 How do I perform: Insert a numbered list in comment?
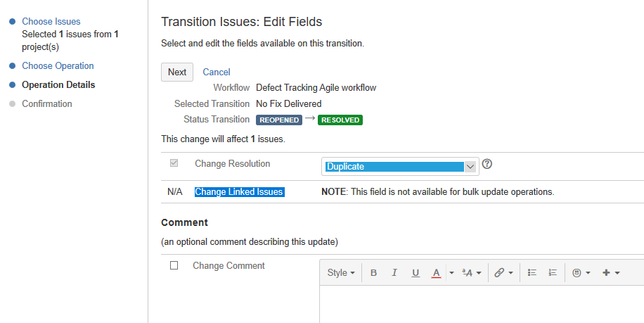[x=553, y=272]
